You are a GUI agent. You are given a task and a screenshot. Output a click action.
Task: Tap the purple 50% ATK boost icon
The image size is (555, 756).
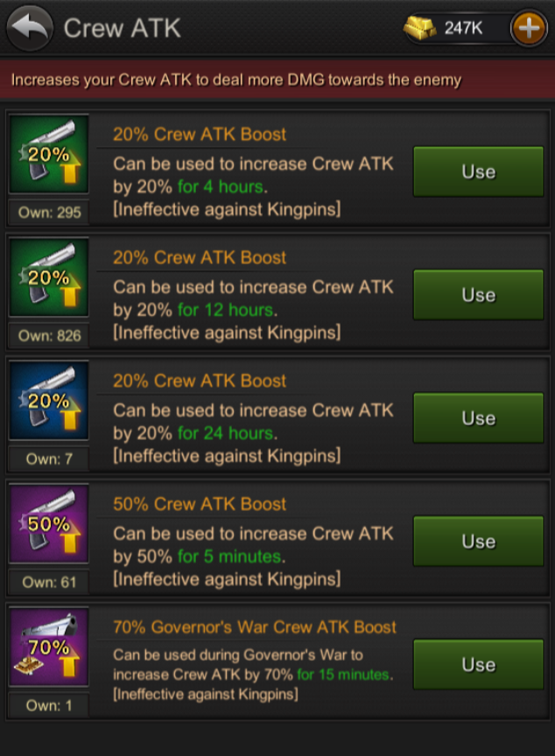click(49, 525)
